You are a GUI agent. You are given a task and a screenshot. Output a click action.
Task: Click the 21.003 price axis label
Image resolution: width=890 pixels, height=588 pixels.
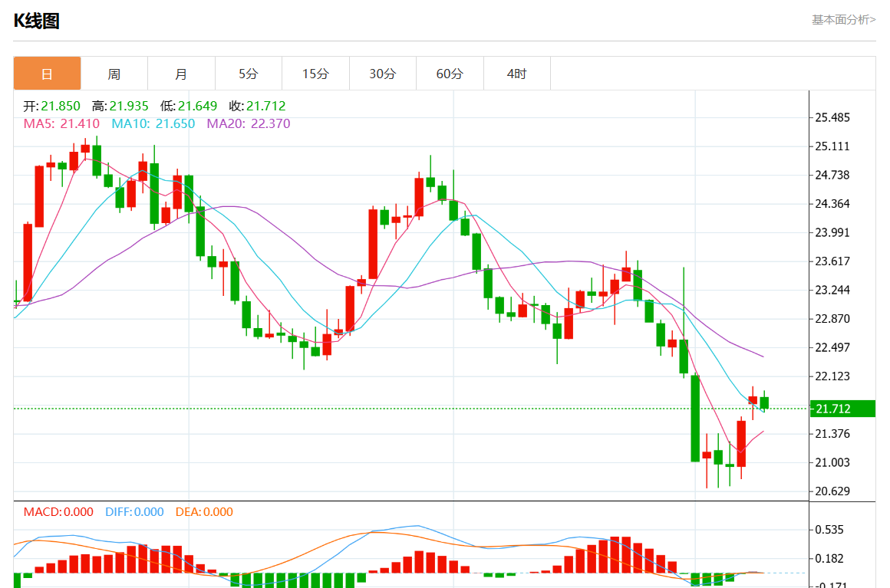pyautogui.click(x=832, y=463)
